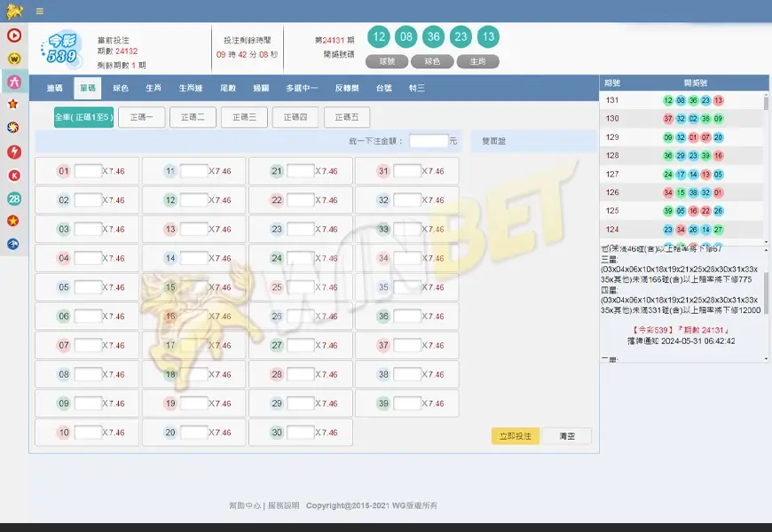Viewport: 772px width, 532px height.
Task: Select the pink 六 lottery icon
Action: click(12, 82)
